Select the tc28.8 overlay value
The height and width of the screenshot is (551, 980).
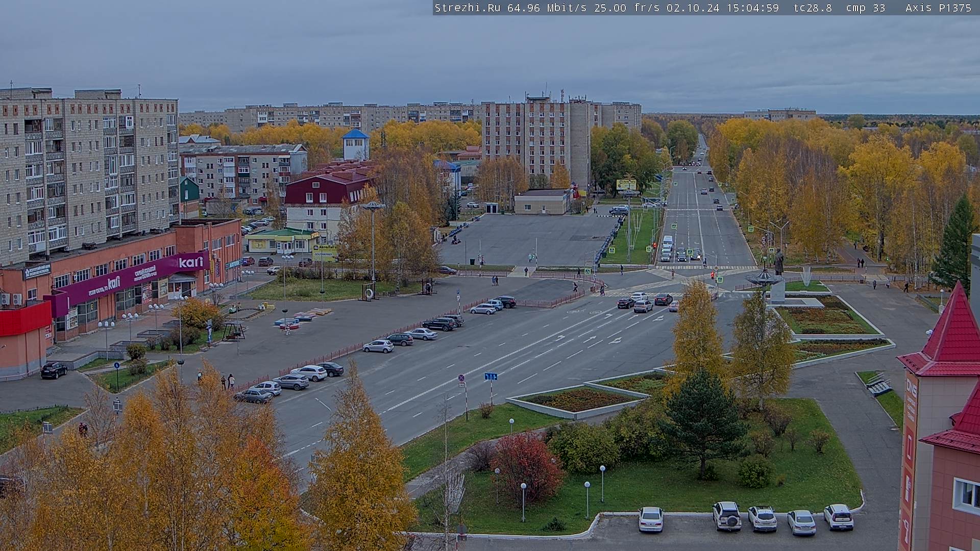[x=813, y=8]
